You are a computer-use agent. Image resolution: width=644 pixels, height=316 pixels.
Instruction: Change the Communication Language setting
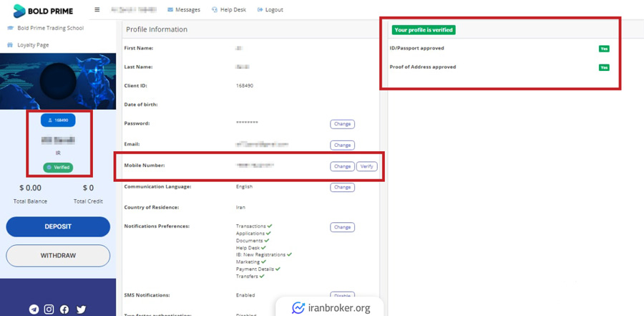point(342,187)
